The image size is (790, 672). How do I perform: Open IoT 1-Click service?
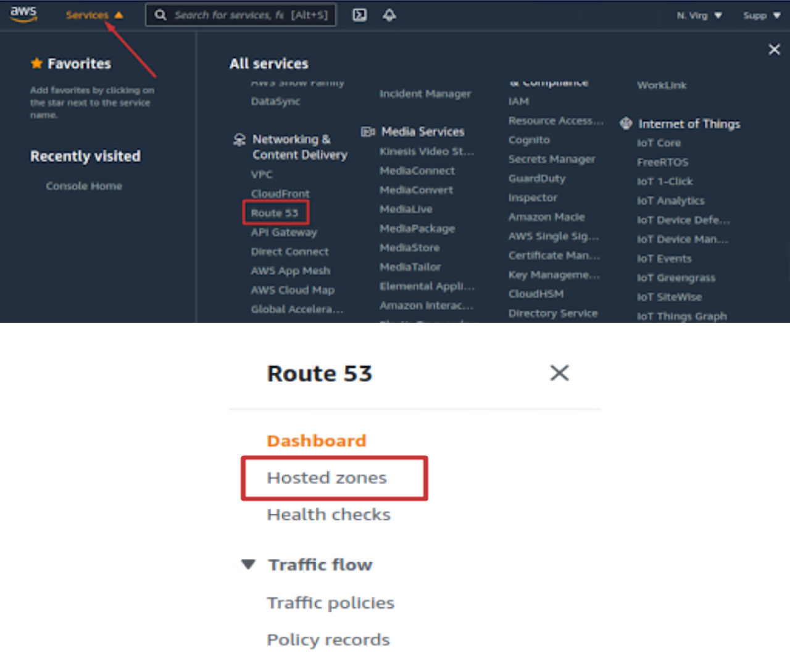[665, 181]
